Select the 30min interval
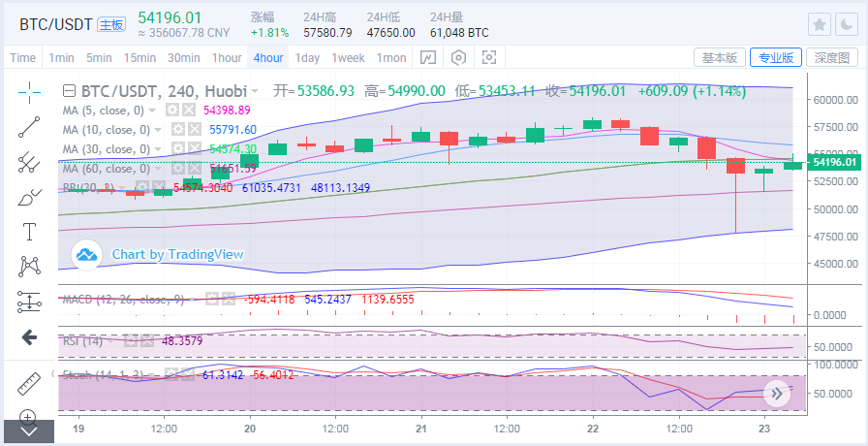 click(x=184, y=57)
